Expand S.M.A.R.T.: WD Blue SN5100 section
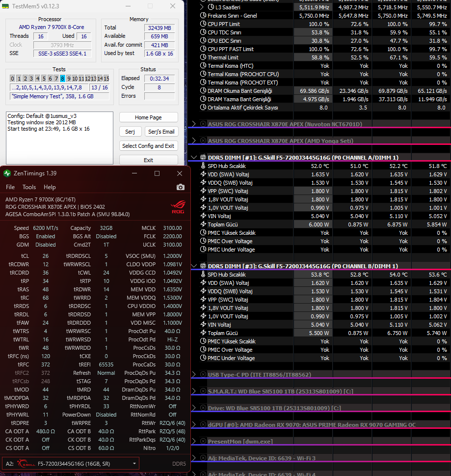 click(x=194, y=391)
